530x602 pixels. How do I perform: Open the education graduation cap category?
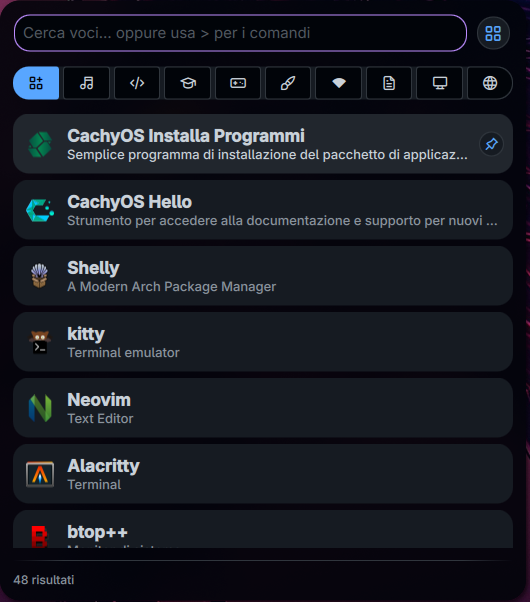(x=188, y=83)
